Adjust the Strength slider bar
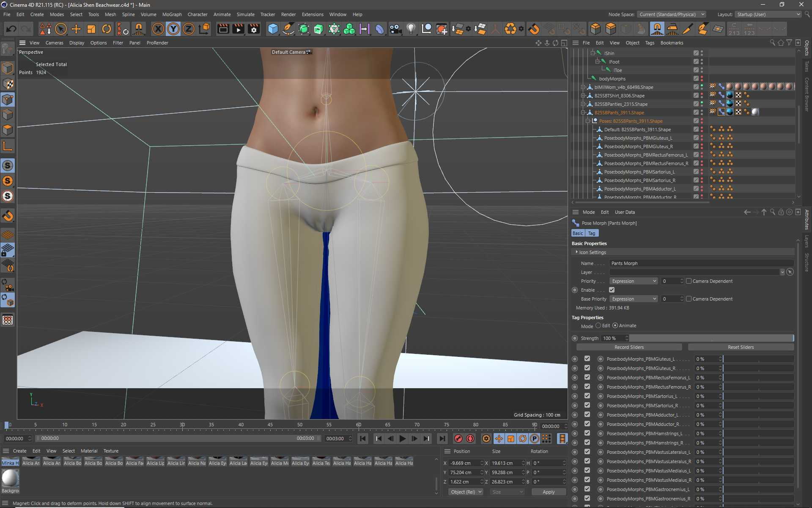This screenshot has width=812, height=508. (x=711, y=338)
